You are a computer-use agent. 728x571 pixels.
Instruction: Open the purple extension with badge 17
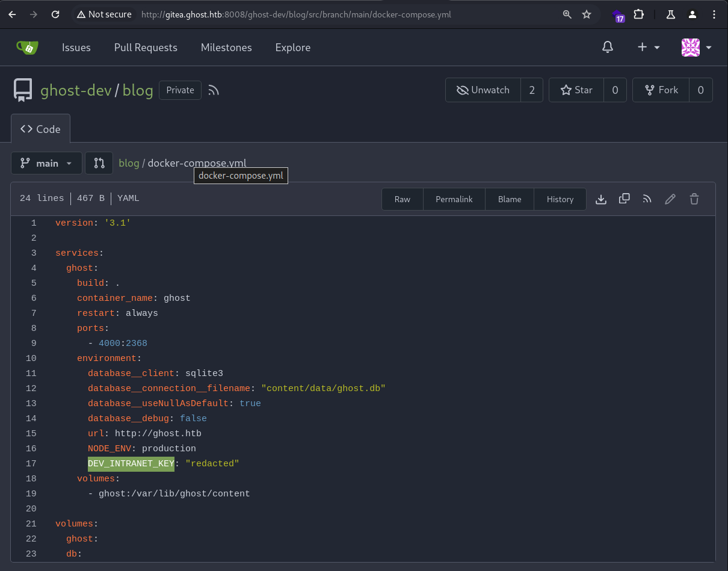pos(618,16)
